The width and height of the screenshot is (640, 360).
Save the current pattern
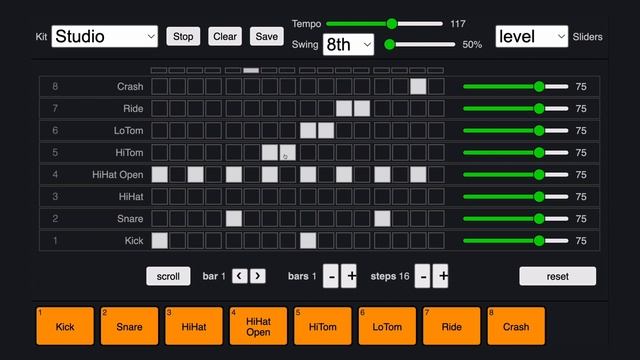pos(267,36)
